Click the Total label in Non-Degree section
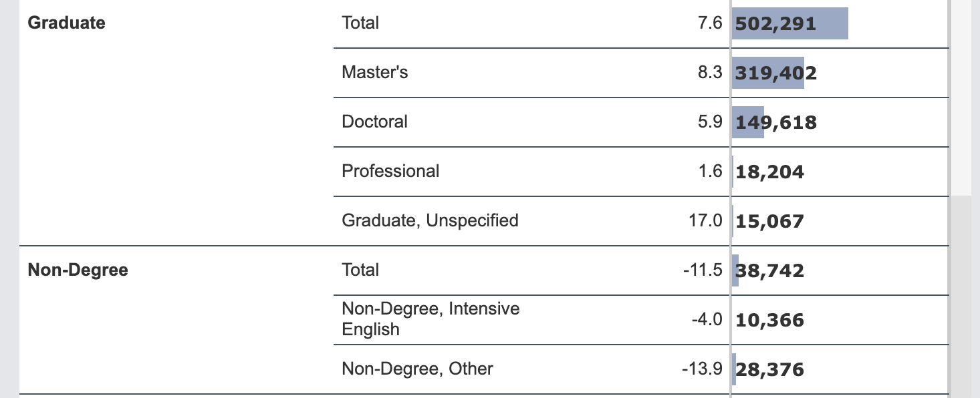This screenshot has height=398, width=980. [360, 270]
